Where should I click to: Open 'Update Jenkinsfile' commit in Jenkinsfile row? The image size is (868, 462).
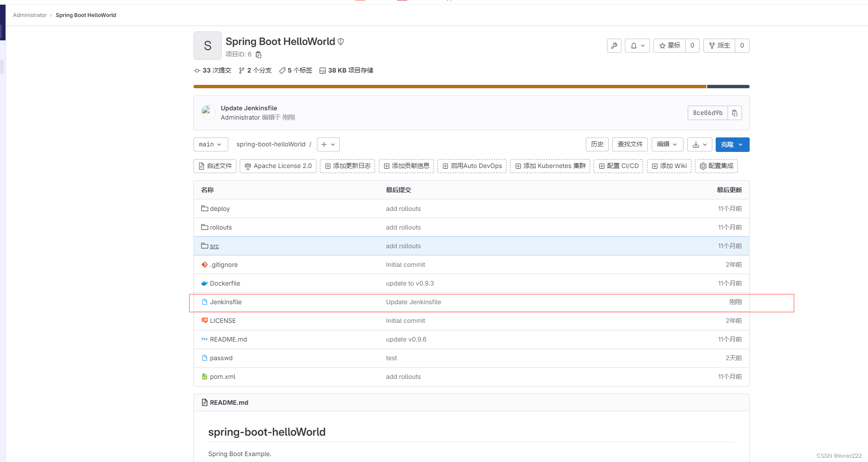click(x=413, y=302)
